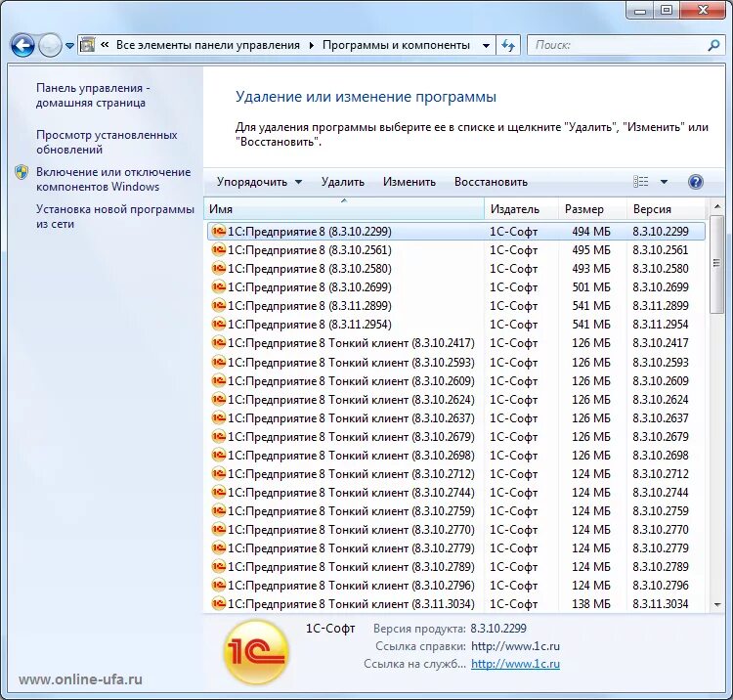Click 1C icon of row 8.3.10.2561
Viewport: 733px width, 700px height.
pos(218,249)
